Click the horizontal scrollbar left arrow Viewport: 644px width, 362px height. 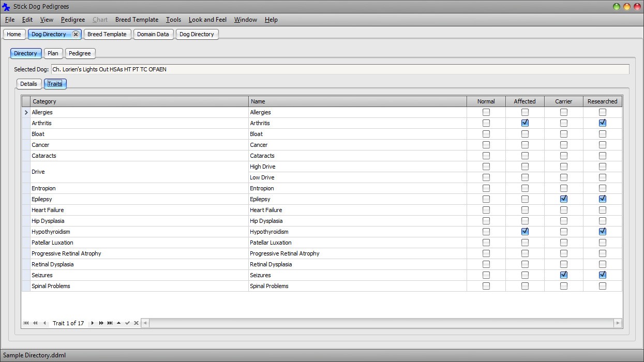click(145, 323)
